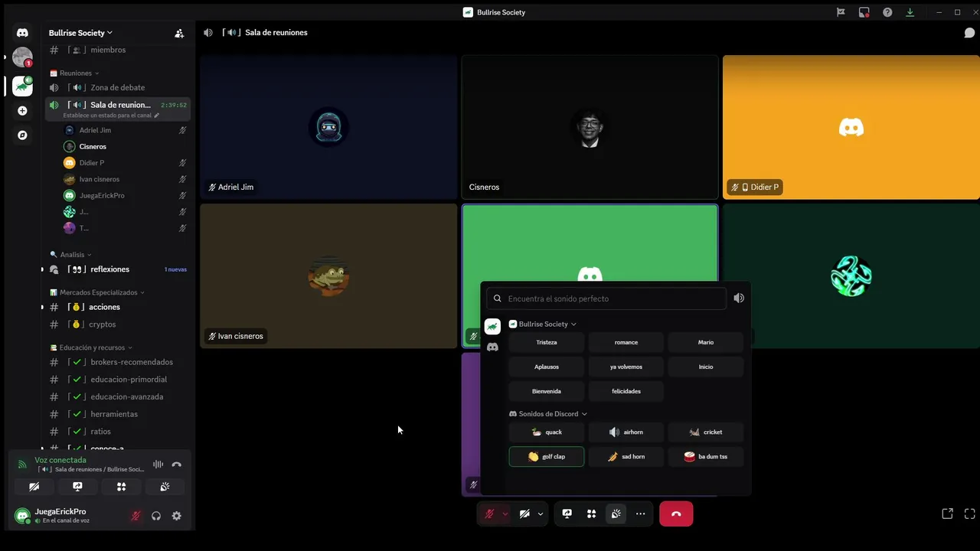Viewport: 980px width, 551px height.
Task: Collapse the Educación y recursos category
Action: 91,347
